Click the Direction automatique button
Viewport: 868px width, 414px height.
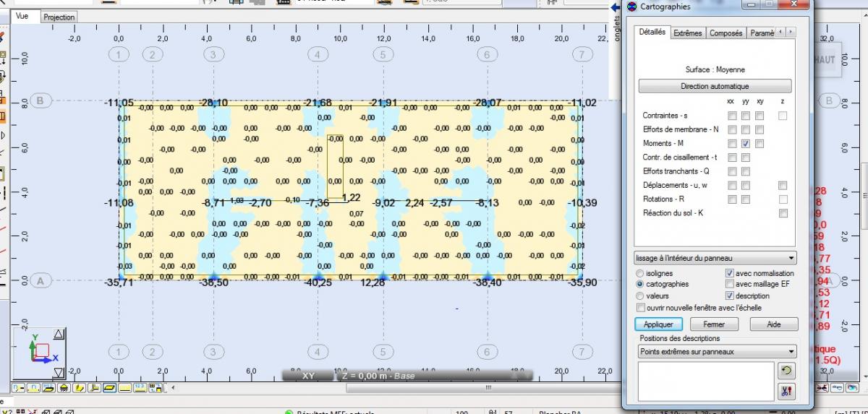[x=715, y=86]
